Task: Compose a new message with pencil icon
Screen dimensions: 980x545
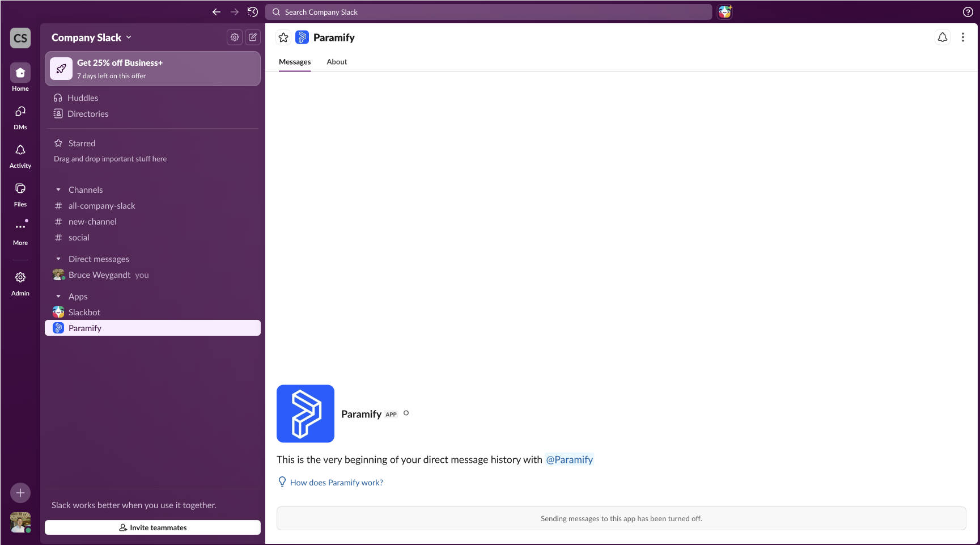Action: tap(253, 37)
